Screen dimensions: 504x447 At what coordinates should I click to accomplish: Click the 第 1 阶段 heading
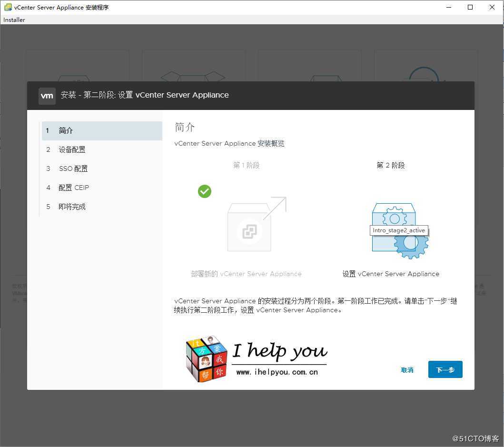[246, 165]
